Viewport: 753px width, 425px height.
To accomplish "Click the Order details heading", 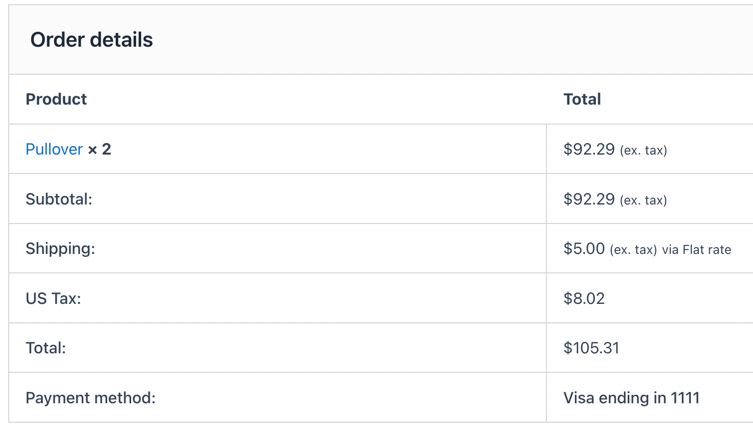I will click(x=92, y=40).
